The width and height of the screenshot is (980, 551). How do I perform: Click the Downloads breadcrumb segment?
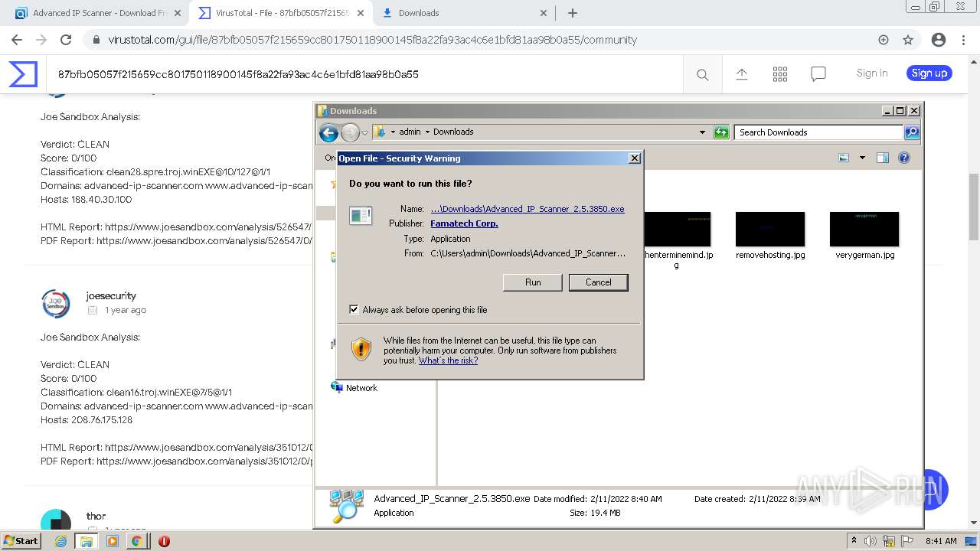tap(453, 132)
